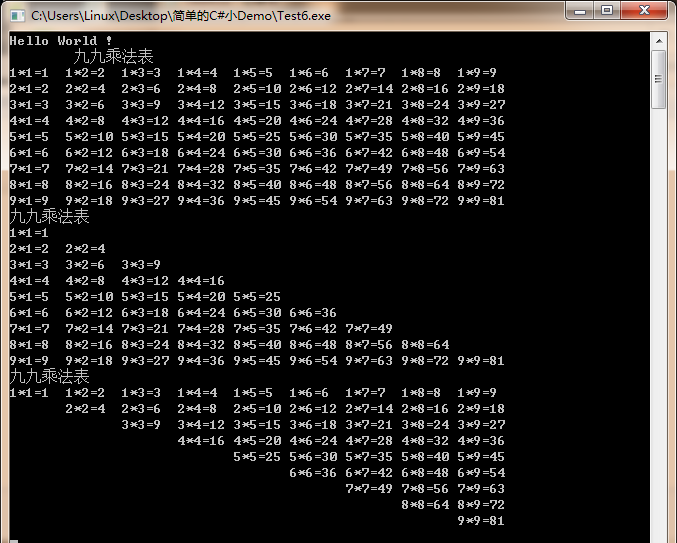
Task: Minimize the Test6.exe console window
Action: click(579, 10)
